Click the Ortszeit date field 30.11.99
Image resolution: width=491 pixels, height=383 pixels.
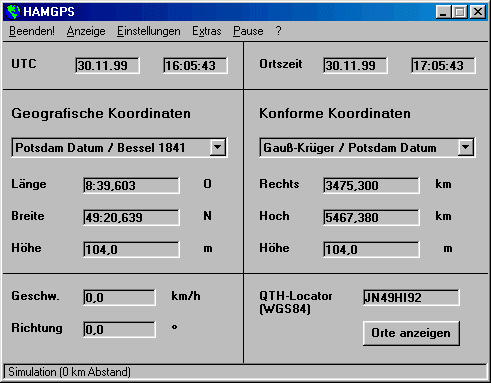tap(355, 65)
